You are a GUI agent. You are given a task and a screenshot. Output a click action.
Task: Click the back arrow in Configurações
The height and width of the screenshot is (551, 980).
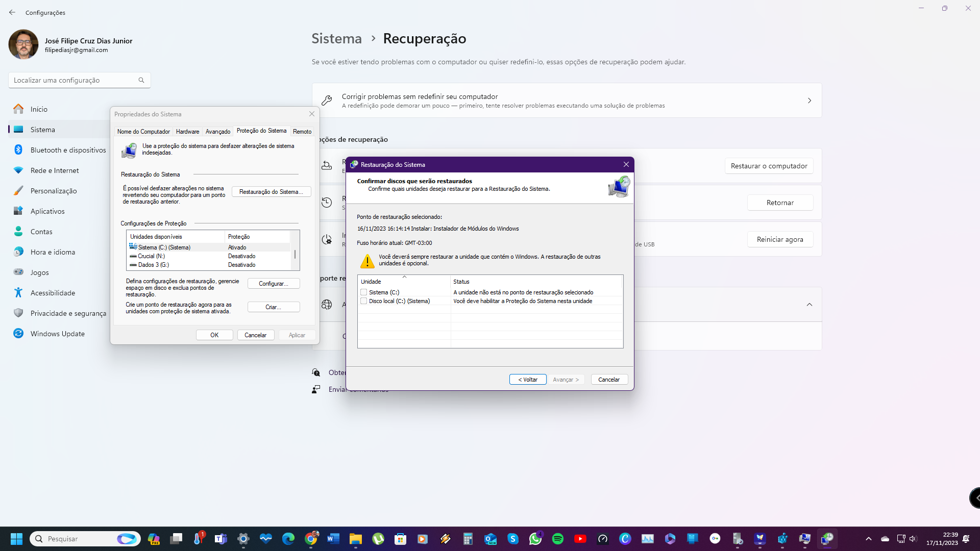point(12,12)
